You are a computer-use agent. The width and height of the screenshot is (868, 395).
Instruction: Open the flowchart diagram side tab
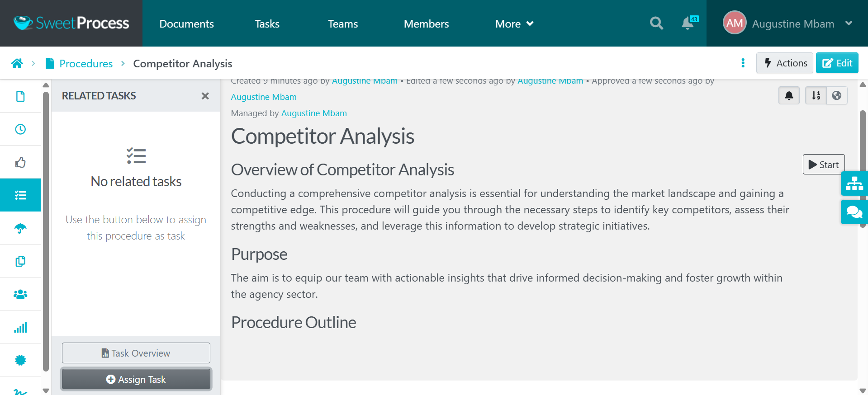(854, 183)
